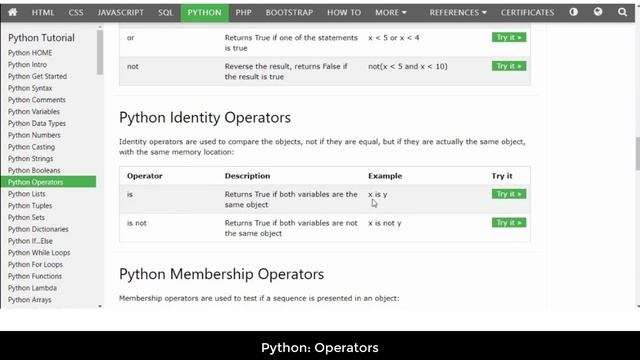Select the PYTHON tab
This screenshot has height=360, width=640.
[204, 13]
